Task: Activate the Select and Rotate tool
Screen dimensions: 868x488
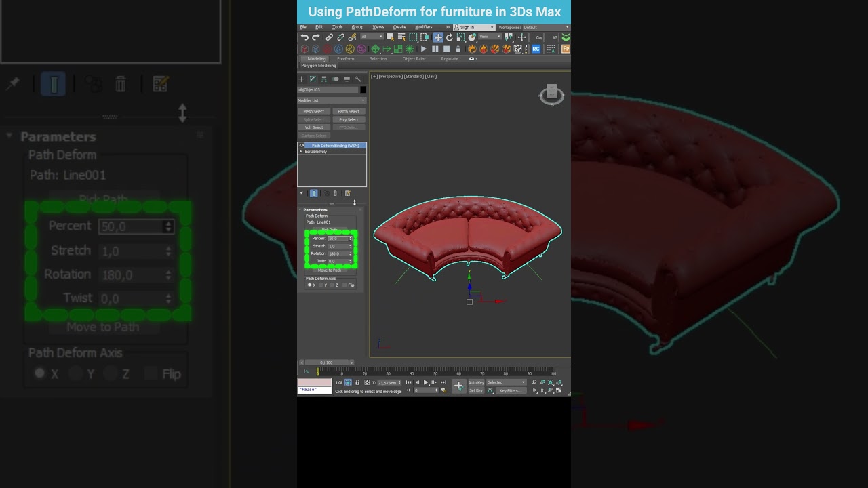Action: pos(449,37)
